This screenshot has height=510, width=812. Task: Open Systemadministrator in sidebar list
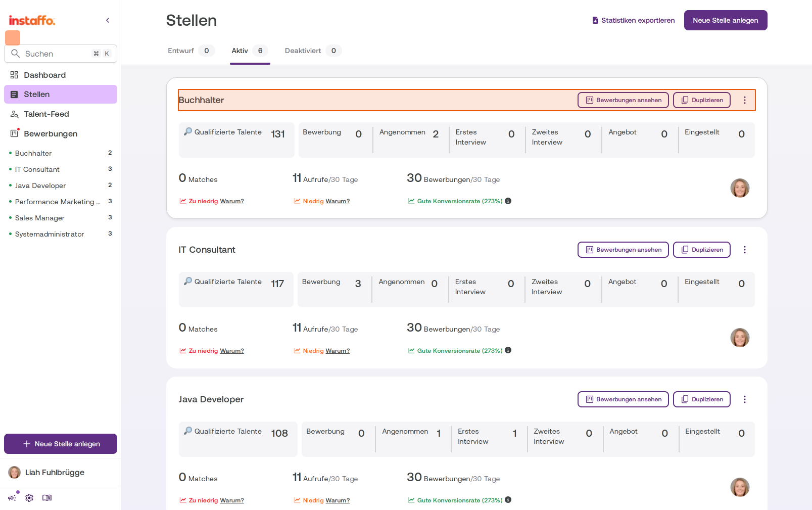tap(61, 234)
